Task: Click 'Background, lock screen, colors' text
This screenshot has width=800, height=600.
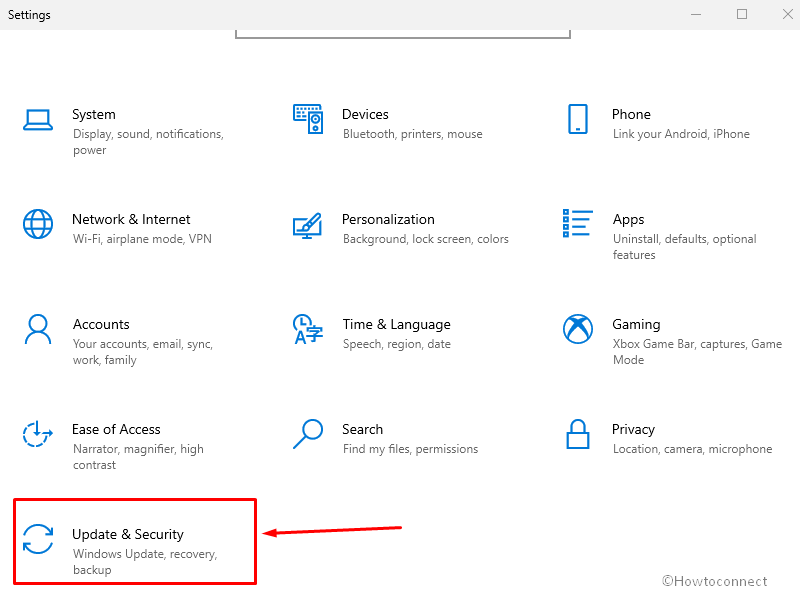Action: coord(426,239)
